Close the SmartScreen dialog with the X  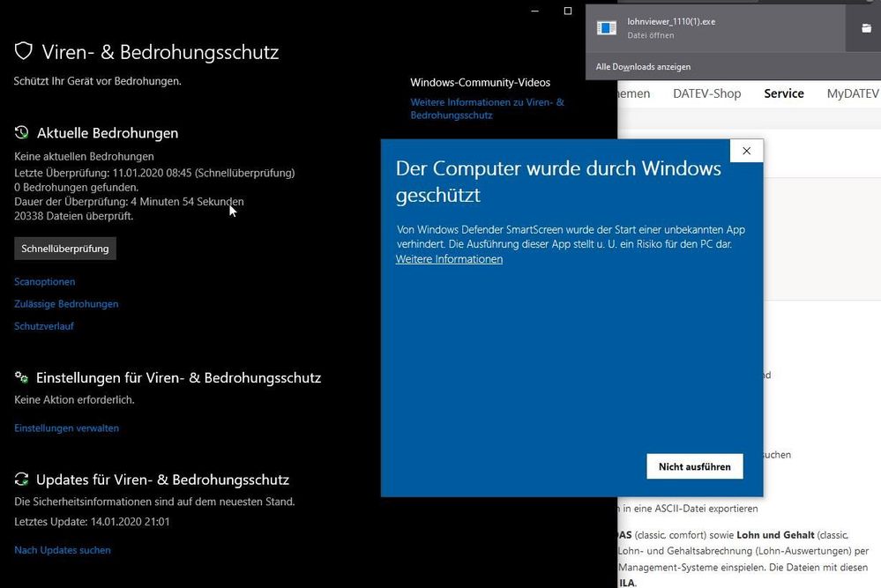[x=746, y=151]
